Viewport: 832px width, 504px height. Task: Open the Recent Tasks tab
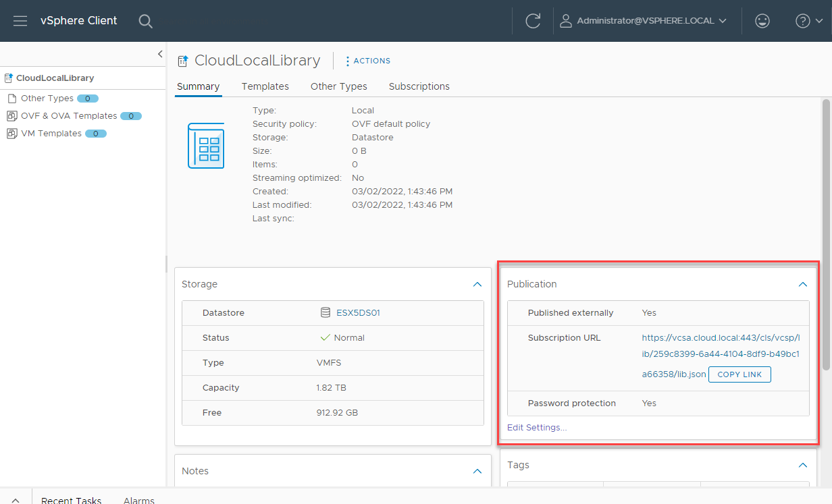(x=71, y=501)
